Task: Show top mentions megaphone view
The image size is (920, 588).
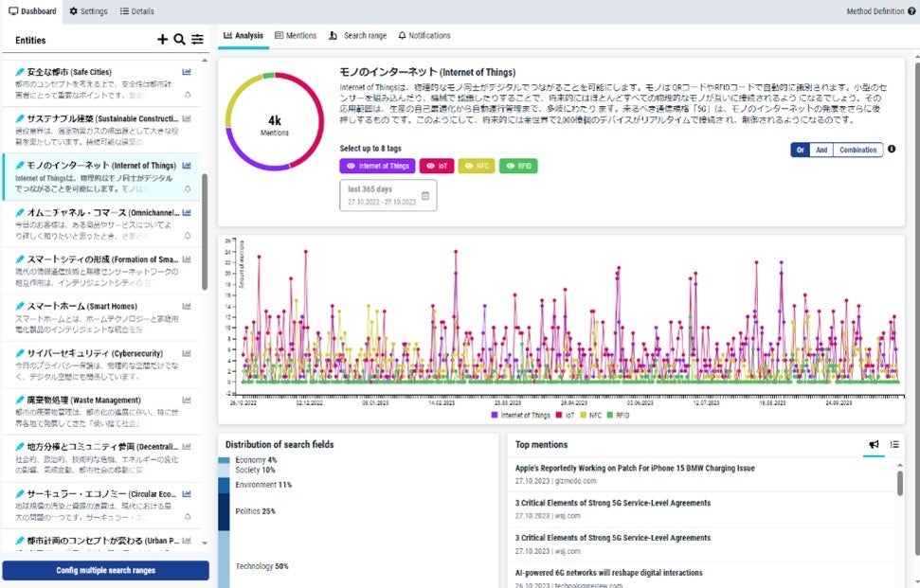Action: click(875, 444)
